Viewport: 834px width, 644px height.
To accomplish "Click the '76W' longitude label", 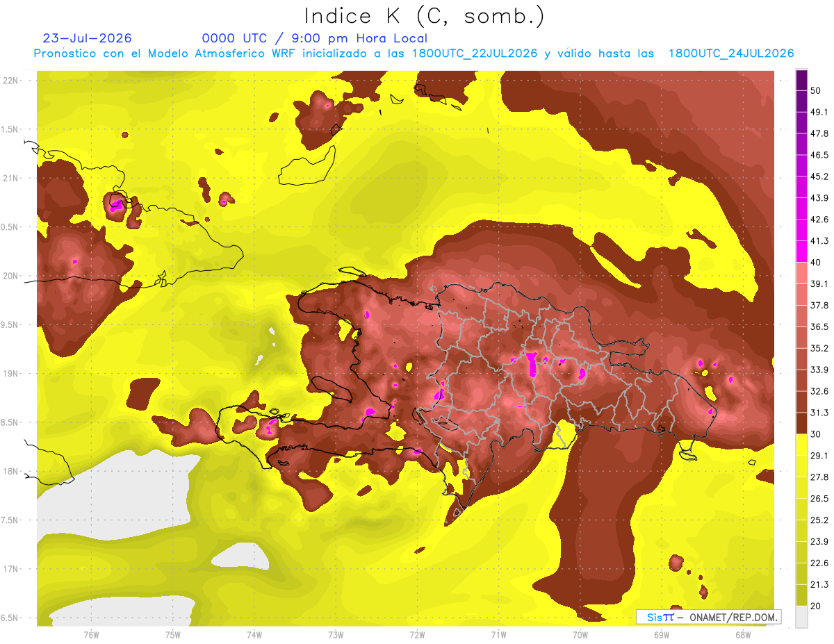I will tap(91, 635).
